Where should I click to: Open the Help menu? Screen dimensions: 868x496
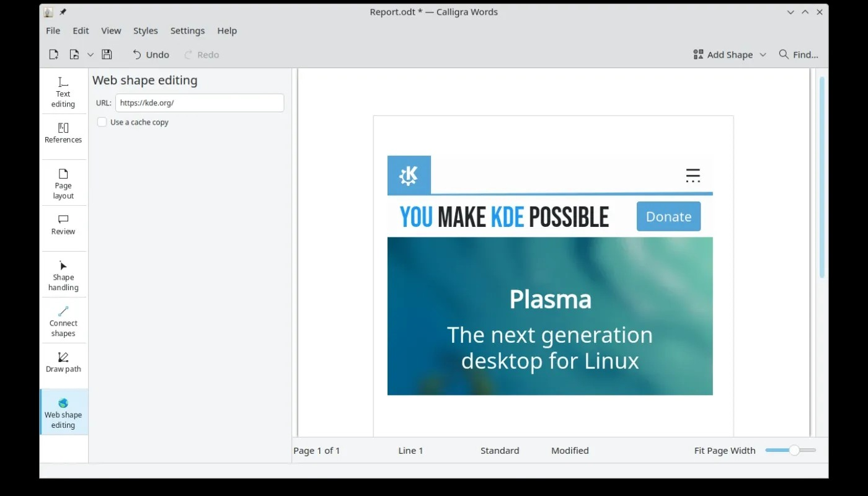(x=227, y=30)
